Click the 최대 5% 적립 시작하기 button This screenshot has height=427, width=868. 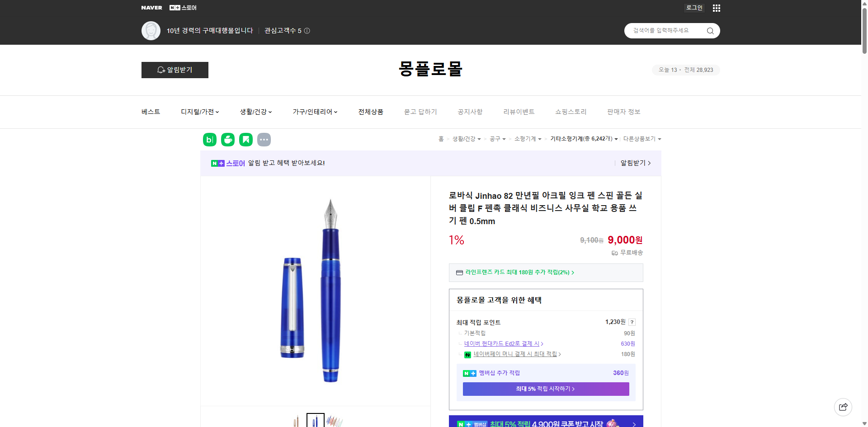pos(545,389)
